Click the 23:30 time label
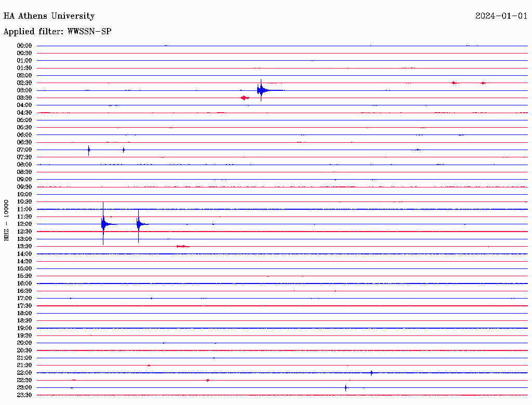The width and height of the screenshot is (532, 405). [x=24, y=395]
